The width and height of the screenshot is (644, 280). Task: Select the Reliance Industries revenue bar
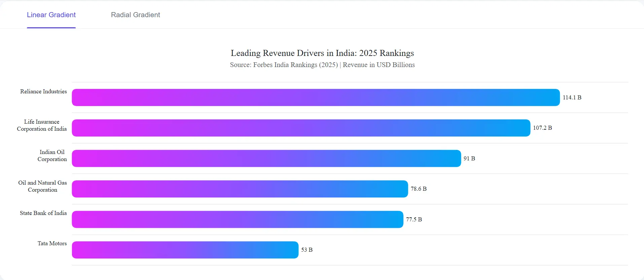pyautogui.click(x=316, y=97)
